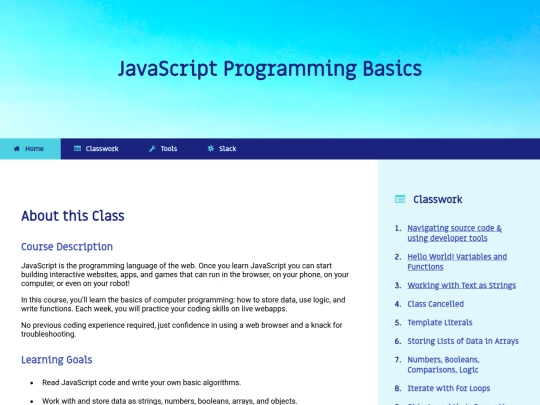Open Iterate with For Loops lesson
Viewport: 540px width, 405px height.
point(449,388)
